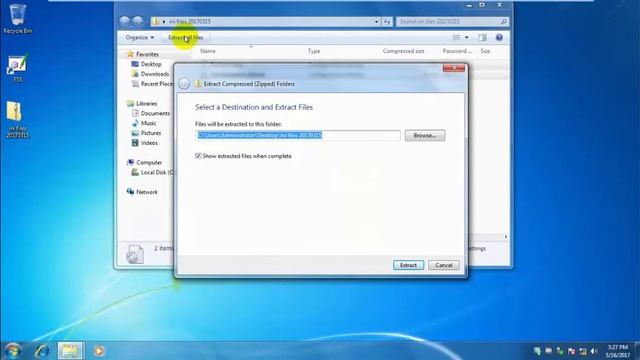The image size is (640, 360).
Task: Toggle Show extracted files when complete
Action: tap(198, 156)
